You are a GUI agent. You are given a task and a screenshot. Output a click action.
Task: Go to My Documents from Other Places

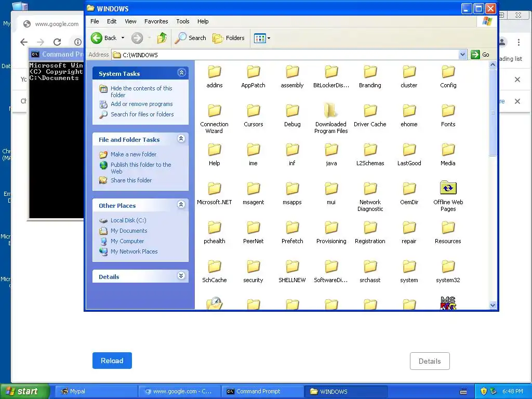click(x=129, y=231)
